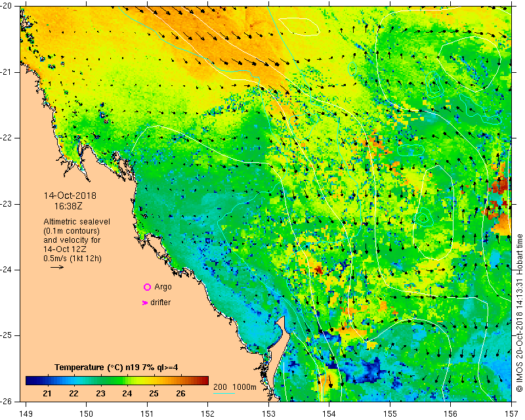525x420 pixels.
Task: Click latitude axis label -22
Action: tap(7, 138)
